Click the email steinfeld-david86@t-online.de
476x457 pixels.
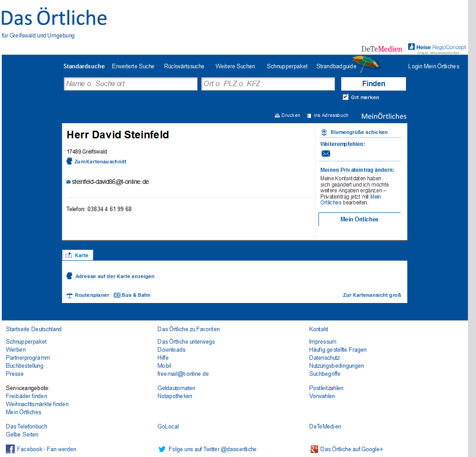tap(110, 182)
